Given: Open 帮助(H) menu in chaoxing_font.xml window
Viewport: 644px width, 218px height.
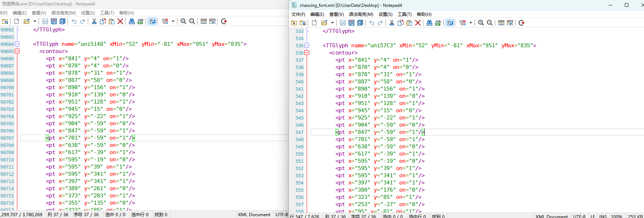Looking at the screenshot, I should (424, 14).
